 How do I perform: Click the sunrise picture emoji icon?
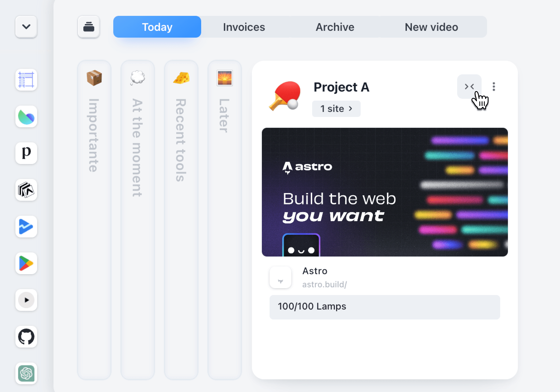coord(224,78)
